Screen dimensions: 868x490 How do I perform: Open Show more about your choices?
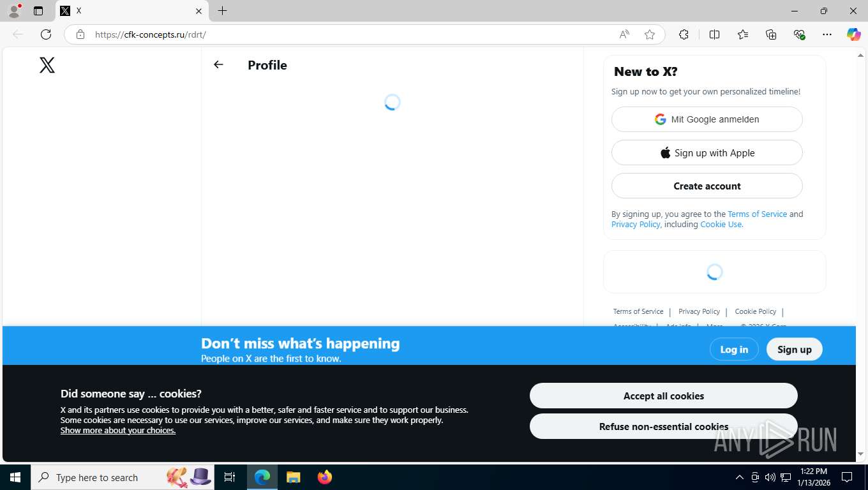pos(118,430)
